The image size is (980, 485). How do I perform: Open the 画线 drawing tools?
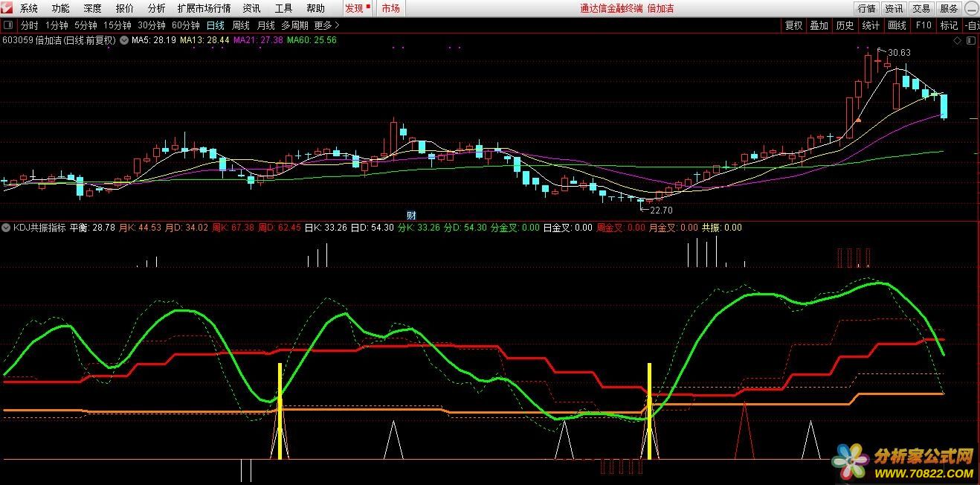897,25
